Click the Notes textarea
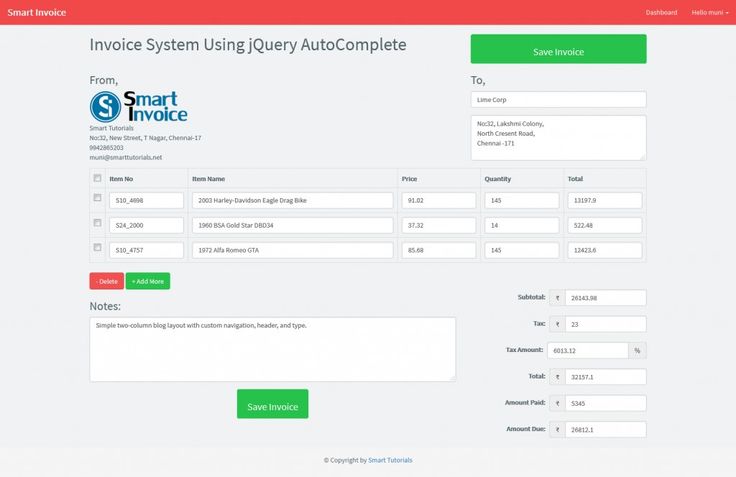The image size is (736, 477). pos(273,349)
